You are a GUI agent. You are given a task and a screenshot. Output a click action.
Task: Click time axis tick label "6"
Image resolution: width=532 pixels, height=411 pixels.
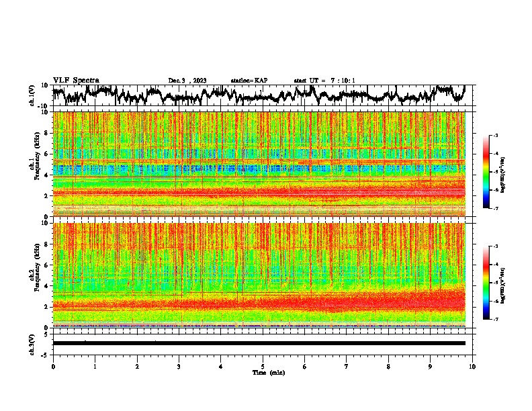pyautogui.click(x=305, y=367)
